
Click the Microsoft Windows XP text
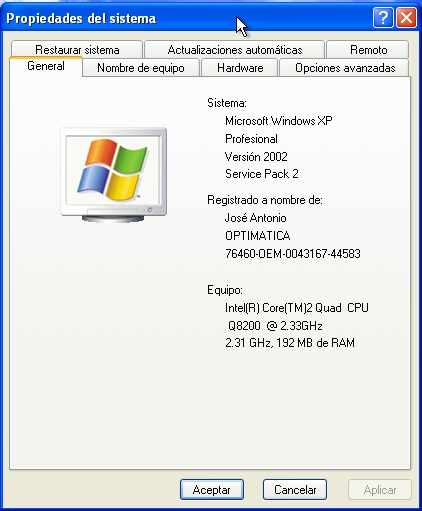point(279,121)
